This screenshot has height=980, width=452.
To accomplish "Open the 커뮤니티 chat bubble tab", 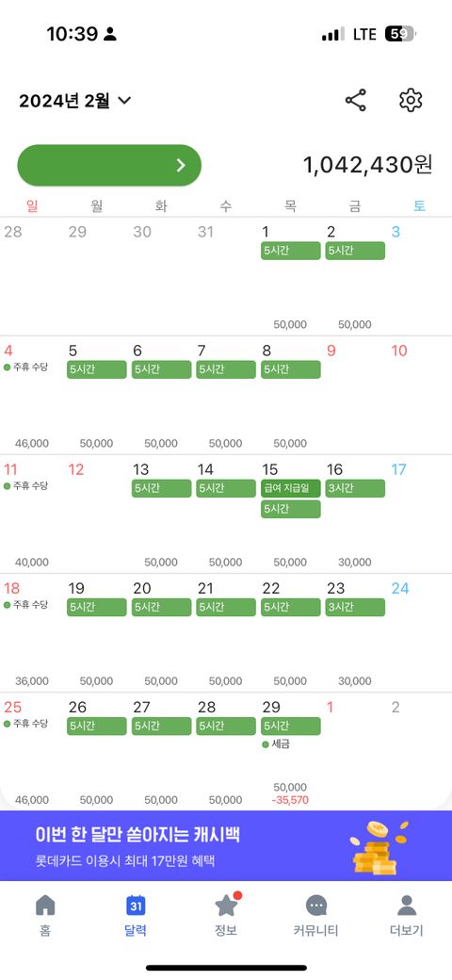I will (316, 905).
